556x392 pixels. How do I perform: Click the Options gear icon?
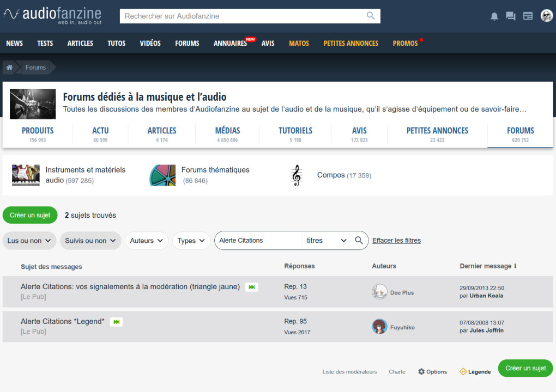[421, 371]
